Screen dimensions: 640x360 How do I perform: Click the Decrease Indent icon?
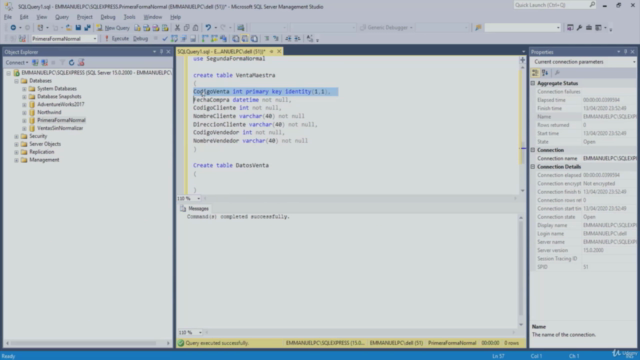pos(288,38)
